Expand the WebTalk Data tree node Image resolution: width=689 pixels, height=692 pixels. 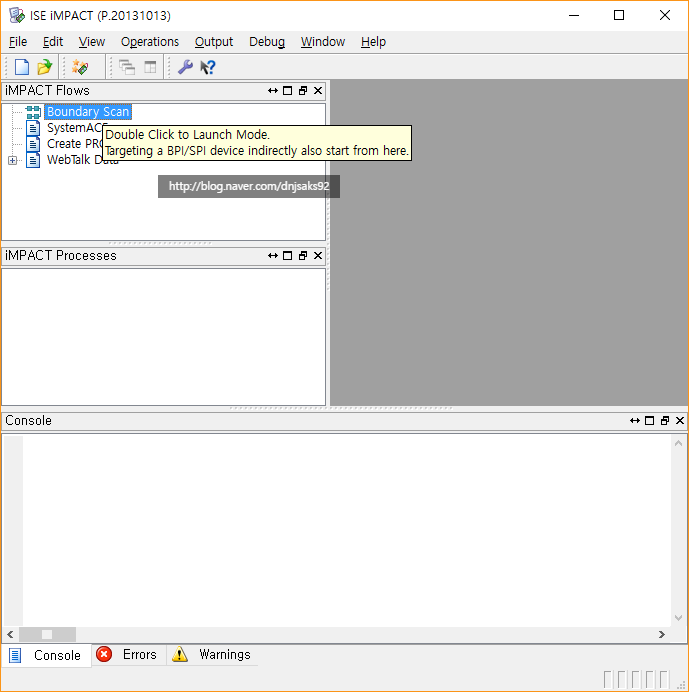coord(12,160)
